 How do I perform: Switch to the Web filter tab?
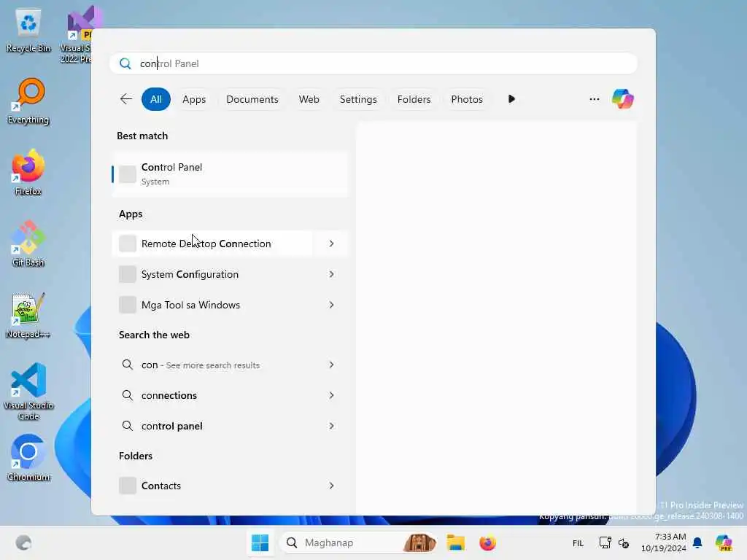click(309, 99)
